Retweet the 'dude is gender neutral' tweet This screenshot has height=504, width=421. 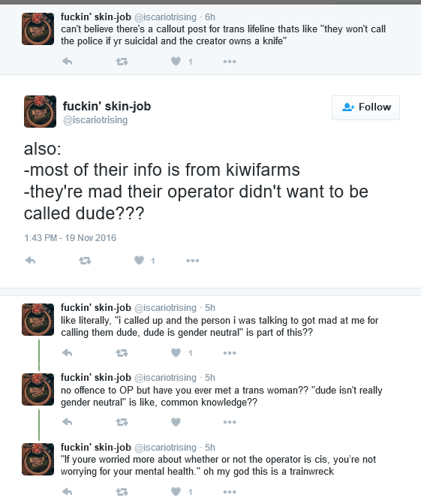[x=122, y=353]
